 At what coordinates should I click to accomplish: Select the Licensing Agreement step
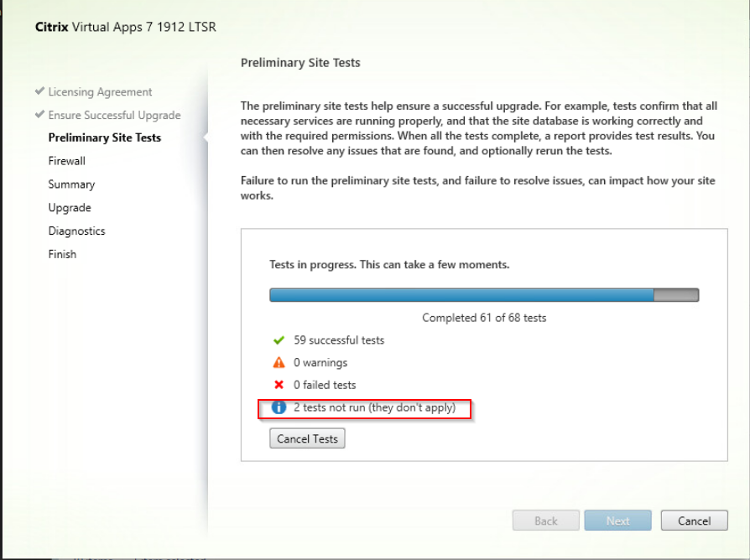[x=100, y=91]
